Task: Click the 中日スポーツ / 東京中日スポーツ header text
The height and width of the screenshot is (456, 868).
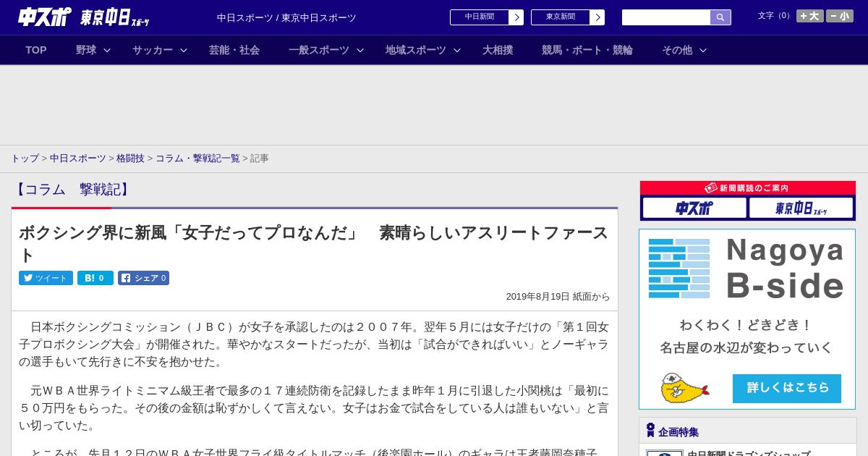Action: 286,17
